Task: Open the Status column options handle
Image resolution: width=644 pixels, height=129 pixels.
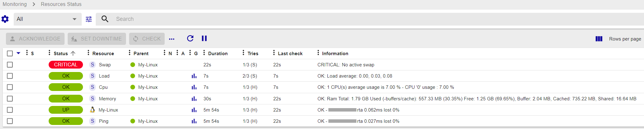Action: pyautogui.click(x=49, y=53)
